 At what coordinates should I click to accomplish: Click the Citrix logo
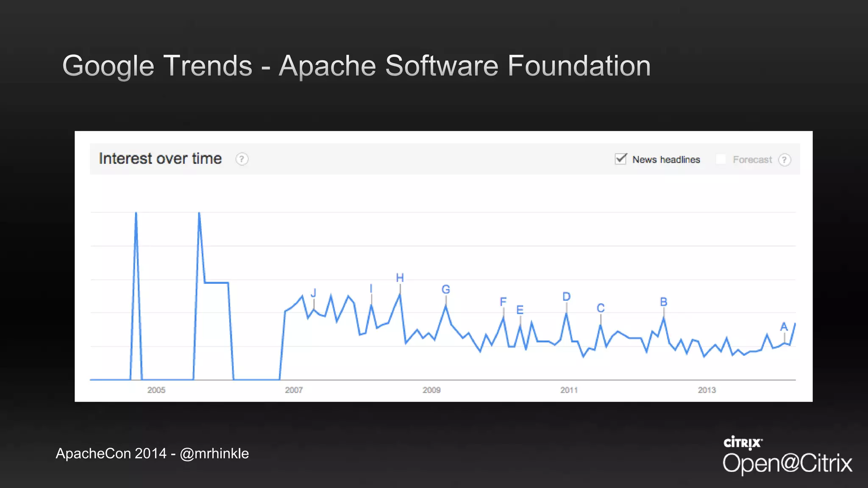(743, 443)
